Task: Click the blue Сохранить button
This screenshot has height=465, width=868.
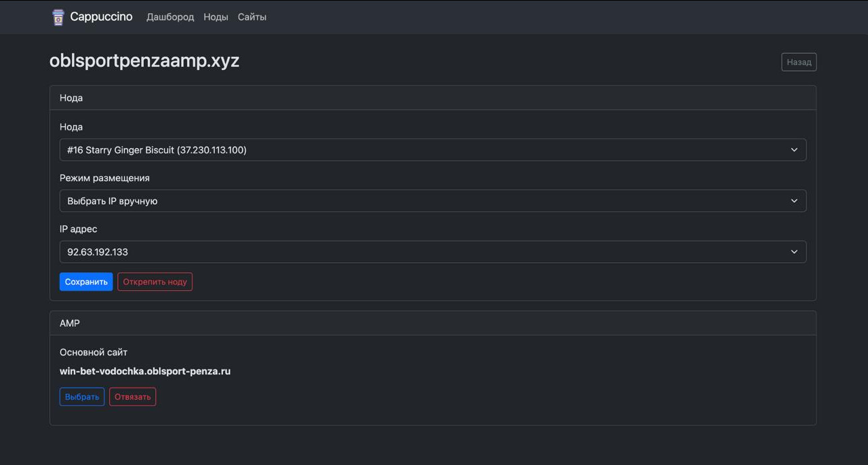Action: click(x=86, y=282)
